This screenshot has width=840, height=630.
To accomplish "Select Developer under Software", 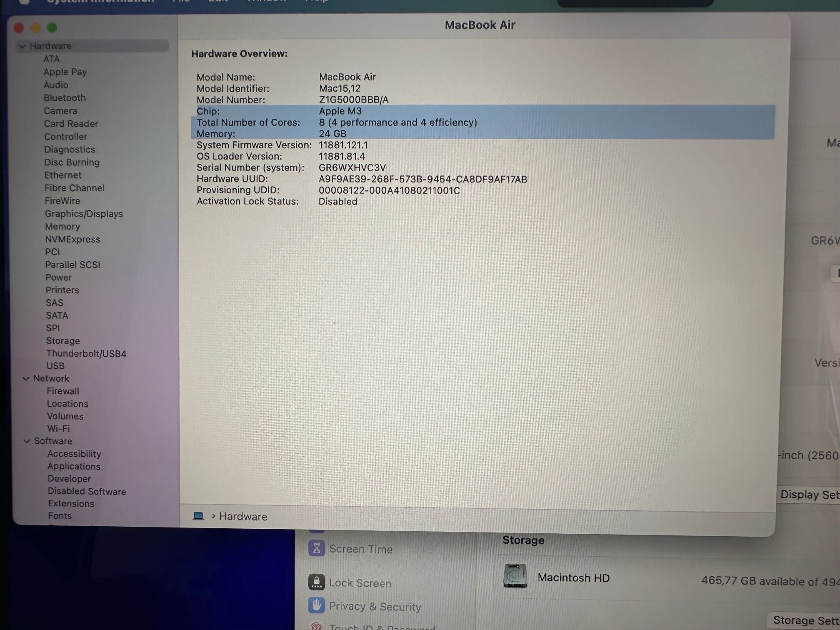I will [x=69, y=479].
